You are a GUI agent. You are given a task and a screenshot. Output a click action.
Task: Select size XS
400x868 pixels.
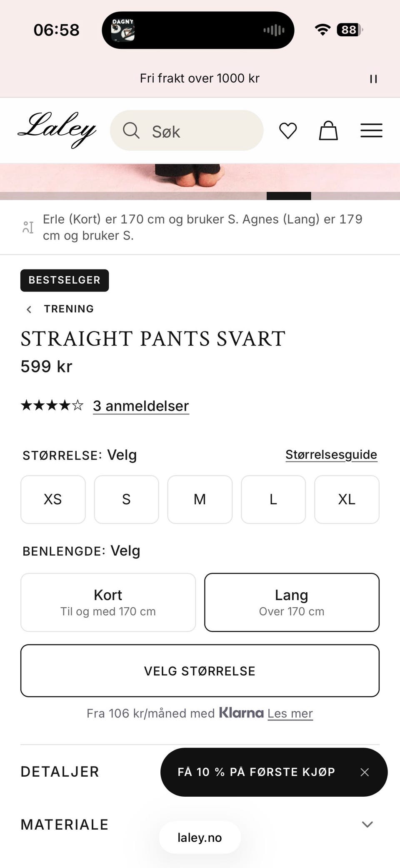click(53, 499)
